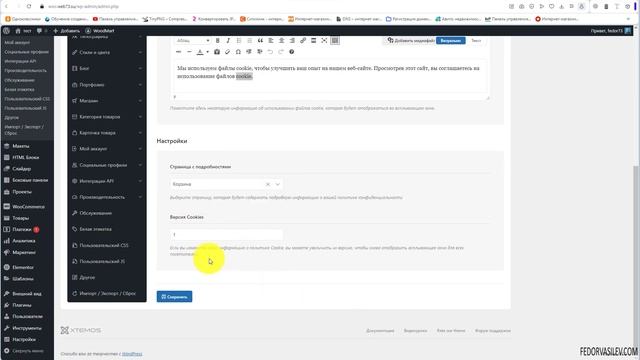Click Добавить in the admin bar

pos(67,31)
